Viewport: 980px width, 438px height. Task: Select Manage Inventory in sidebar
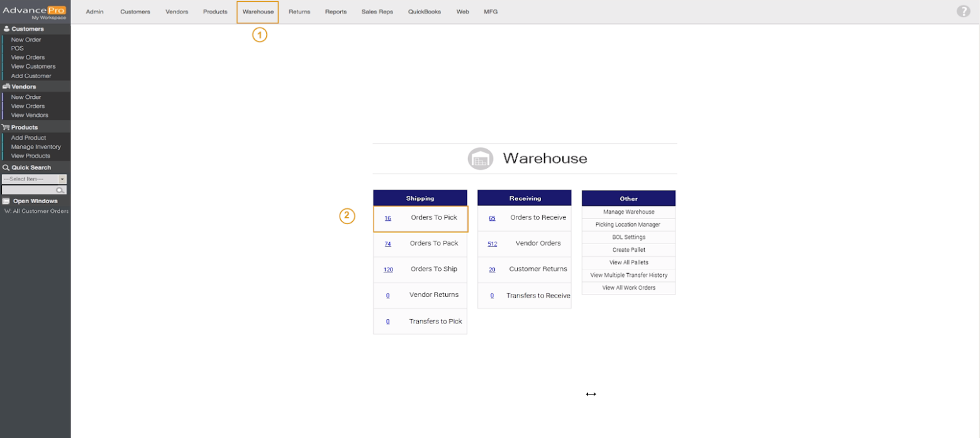coord(36,147)
